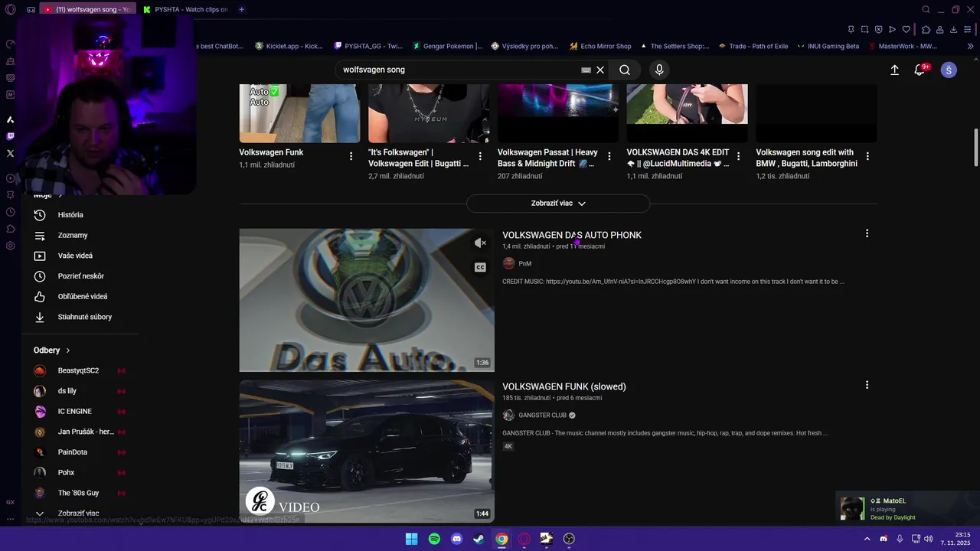Open YouTube notifications bell
Image resolution: width=980 pixels, height=551 pixels.
coord(920,70)
